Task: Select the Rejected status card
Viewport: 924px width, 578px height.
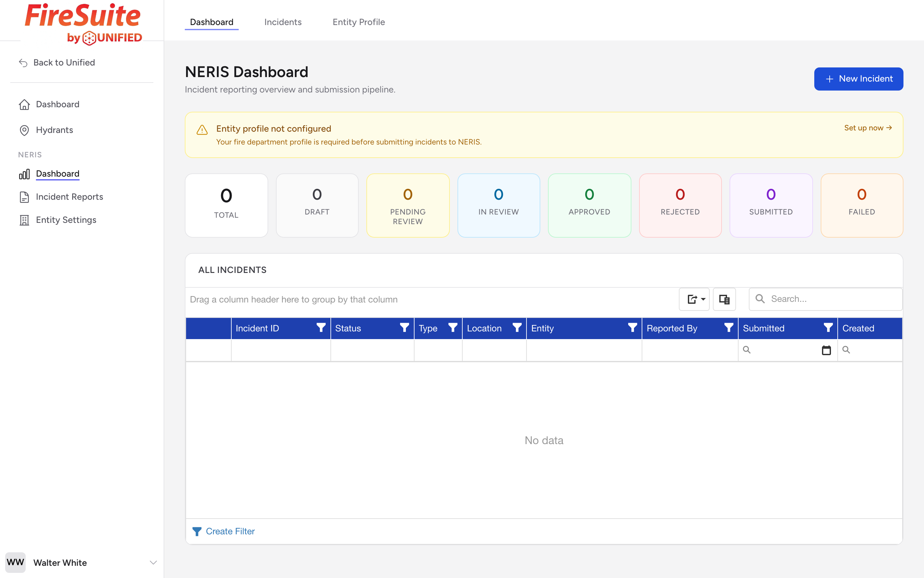Action: tap(680, 205)
